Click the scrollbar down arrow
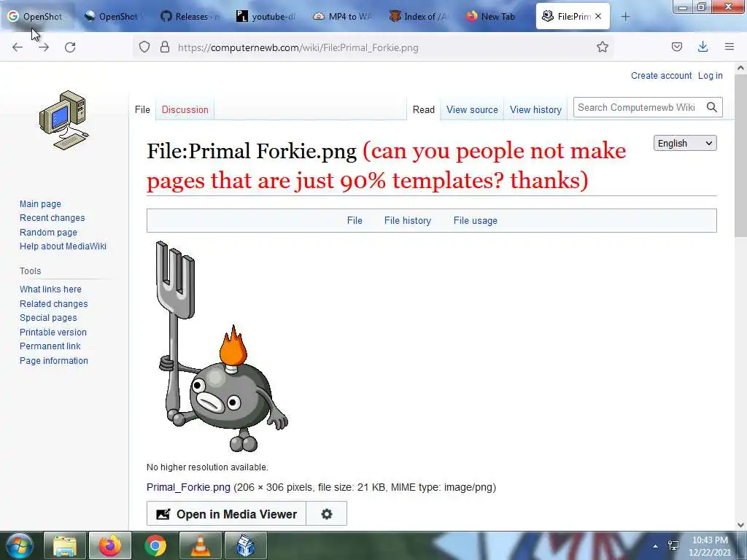This screenshot has height=560, width=747. (740, 525)
